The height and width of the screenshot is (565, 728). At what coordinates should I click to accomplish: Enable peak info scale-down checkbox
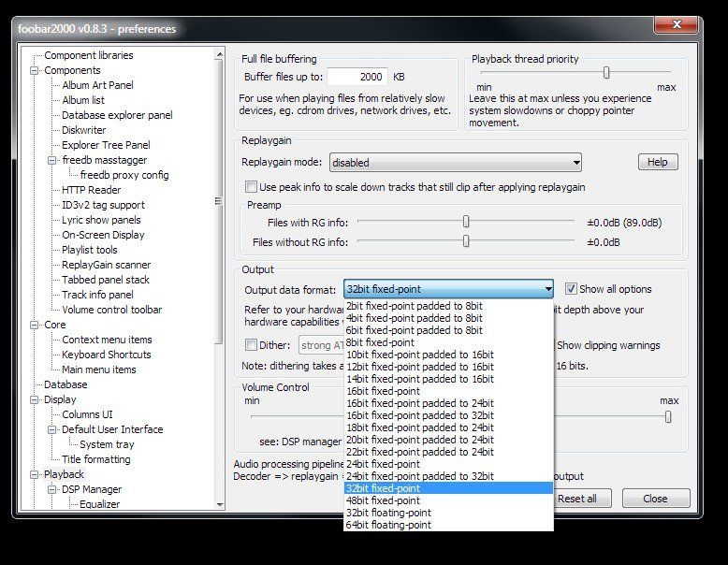pos(251,187)
